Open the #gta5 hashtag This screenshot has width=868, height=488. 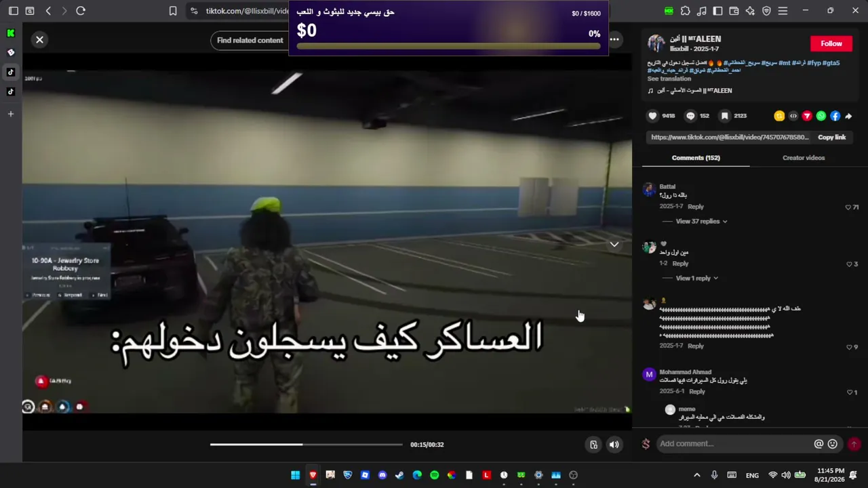coord(831,63)
